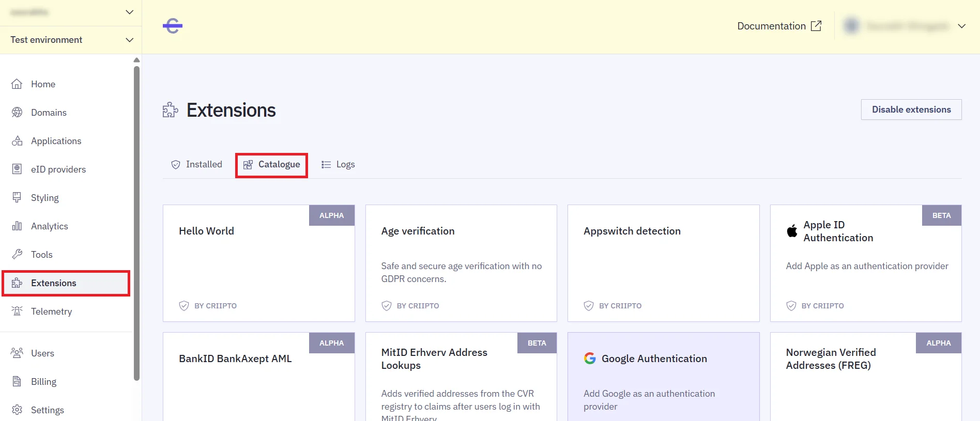The height and width of the screenshot is (421, 980).
Task: Click the ALPHA badge on Hello World
Action: click(x=332, y=215)
